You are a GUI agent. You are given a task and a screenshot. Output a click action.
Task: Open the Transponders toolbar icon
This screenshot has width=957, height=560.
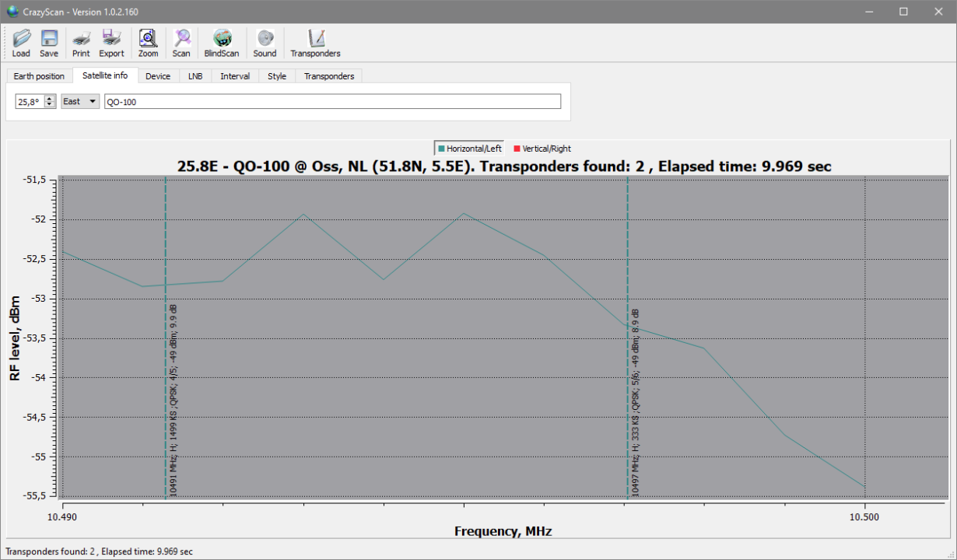click(x=315, y=43)
